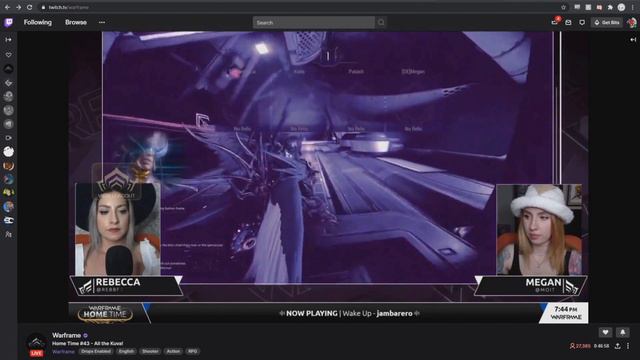Open the blue swirl channel avatar in sidebar
Screen dimensions: 640x360
(x=8, y=180)
